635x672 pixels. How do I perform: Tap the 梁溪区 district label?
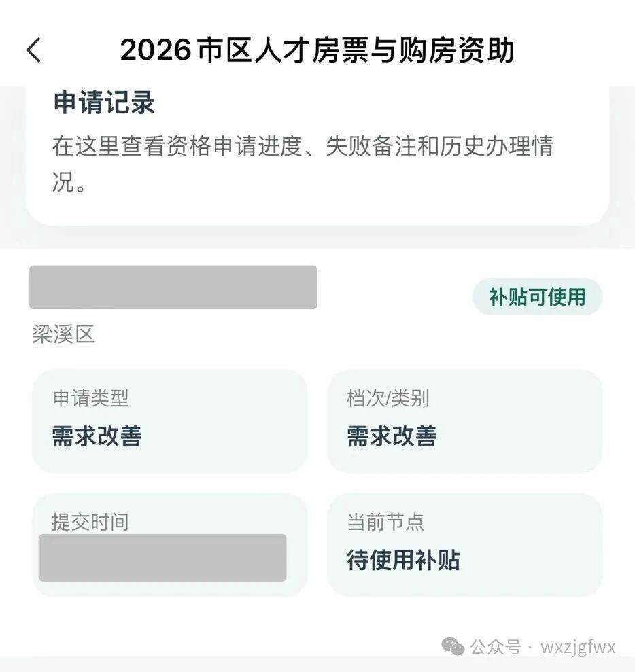point(63,334)
